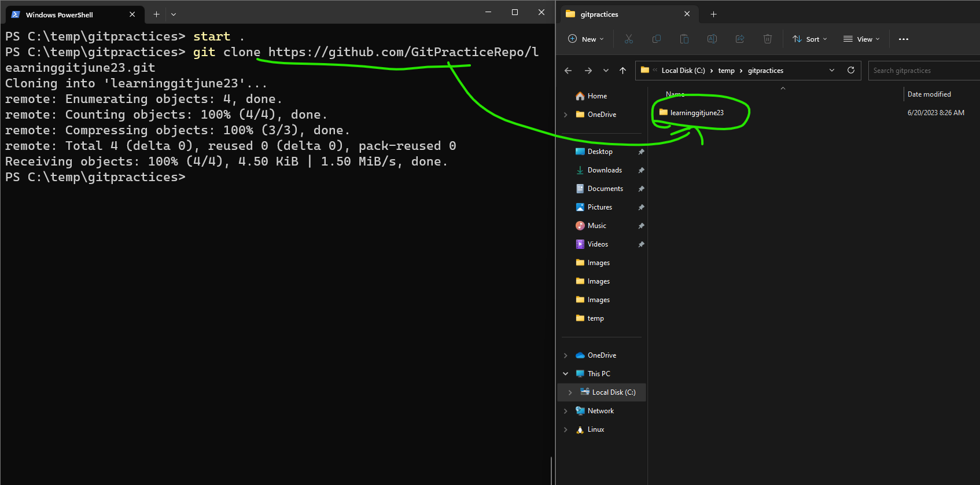Expand the Network tree node
This screenshot has height=485, width=980.
tap(566, 411)
